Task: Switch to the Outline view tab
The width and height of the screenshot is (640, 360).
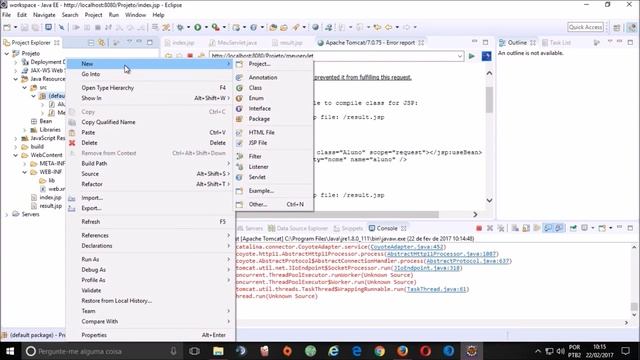Action: coord(517,42)
